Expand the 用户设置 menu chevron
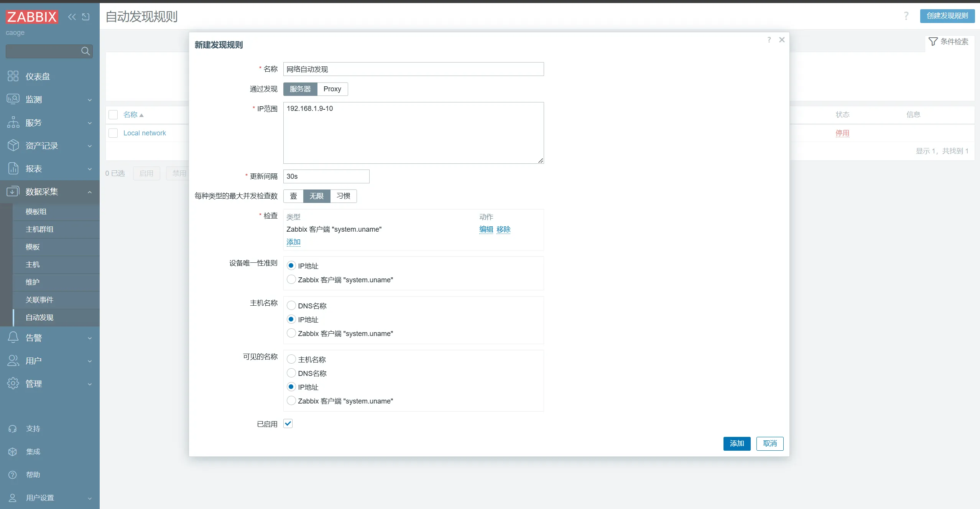This screenshot has height=509, width=980. (x=90, y=498)
